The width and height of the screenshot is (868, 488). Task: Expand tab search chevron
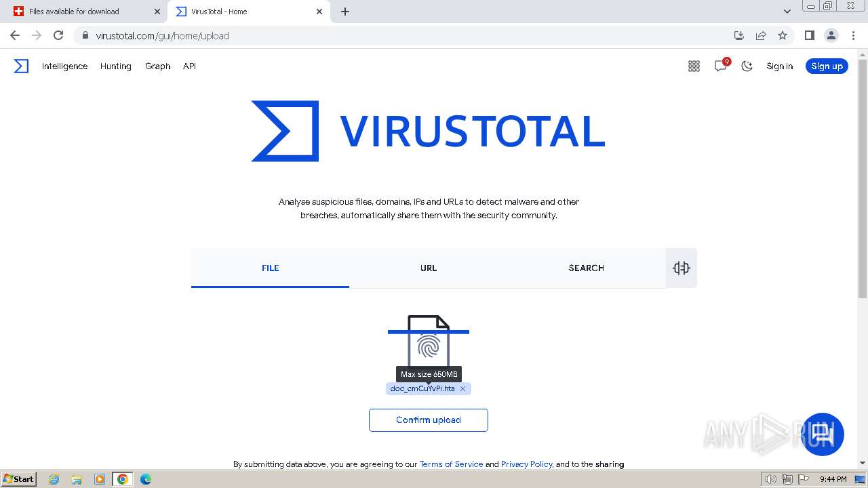click(x=787, y=12)
